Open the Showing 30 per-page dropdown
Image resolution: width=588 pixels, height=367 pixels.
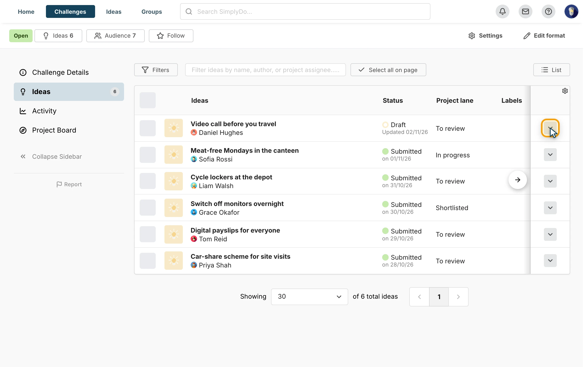tap(309, 297)
